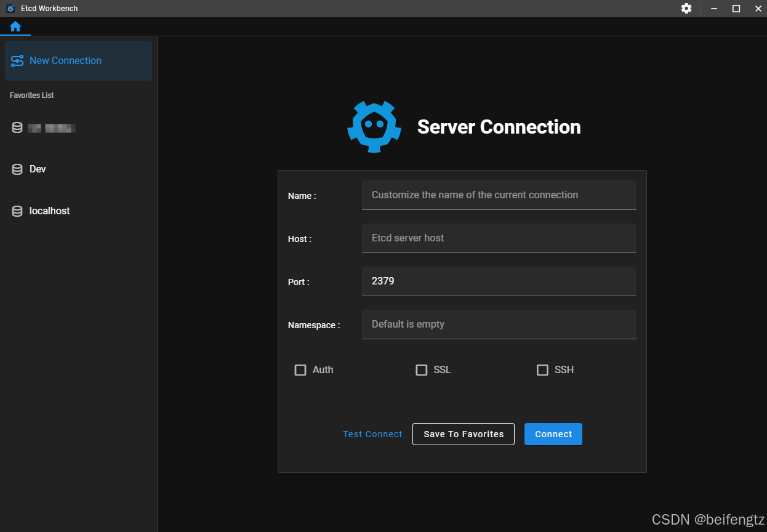Close the Etcd Workbench window

758,9
